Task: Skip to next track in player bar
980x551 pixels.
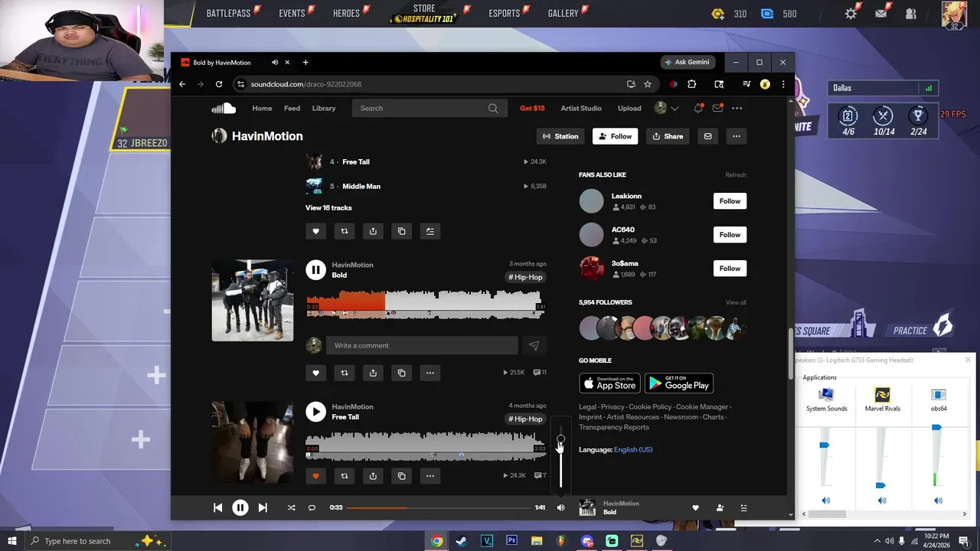Action: click(x=263, y=507)
